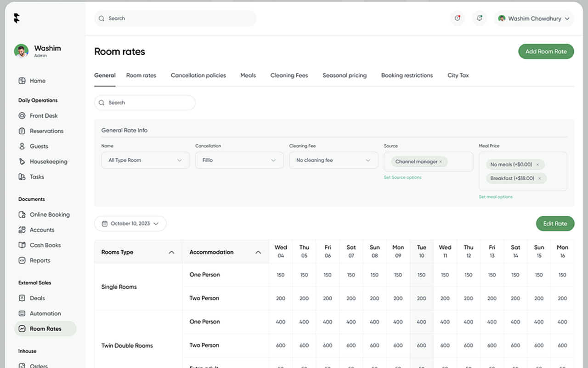This screenshot has width=588, height=368.
Task: Open the Cancellation policies tab
Action: tap(198, 75)
